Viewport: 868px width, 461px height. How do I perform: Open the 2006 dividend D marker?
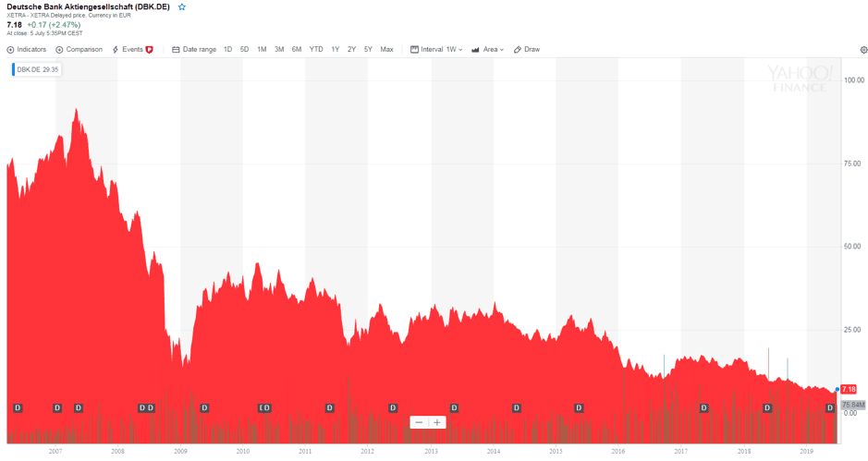pyautogui.click(x=18, y=407)
